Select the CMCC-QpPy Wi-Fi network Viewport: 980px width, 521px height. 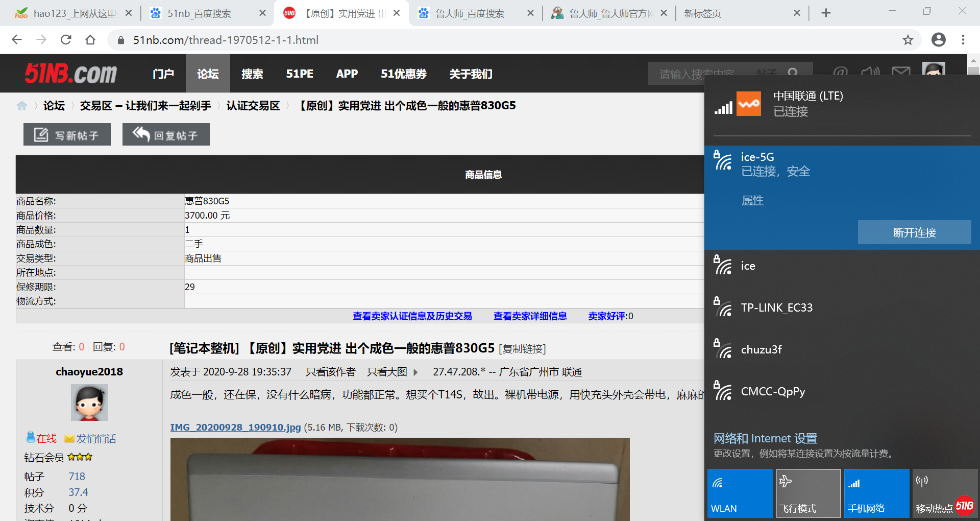pos(842,392)
